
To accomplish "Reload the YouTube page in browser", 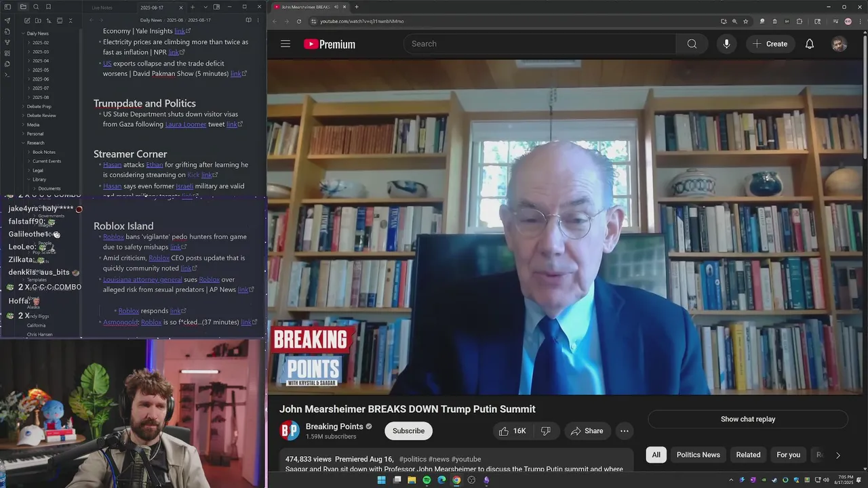I will click(298, 21).
